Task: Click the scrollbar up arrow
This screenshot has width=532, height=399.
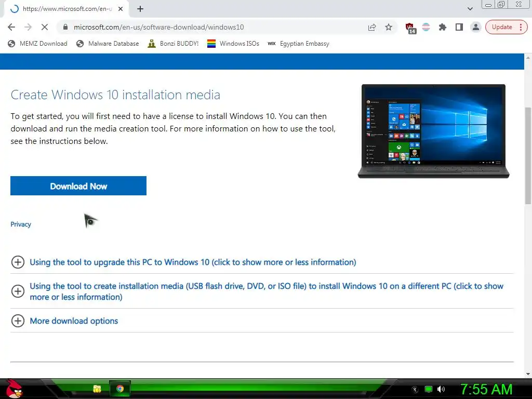Action: (x=528, y=58)
